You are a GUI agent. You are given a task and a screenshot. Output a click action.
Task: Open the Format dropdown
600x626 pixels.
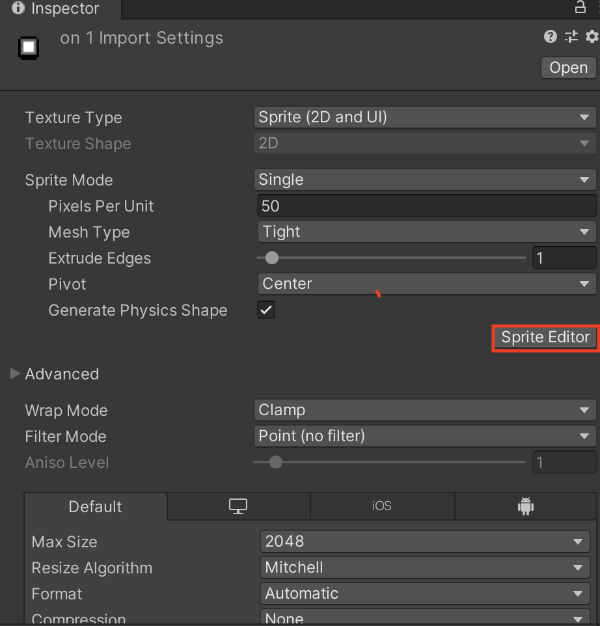tap(425, 593)
